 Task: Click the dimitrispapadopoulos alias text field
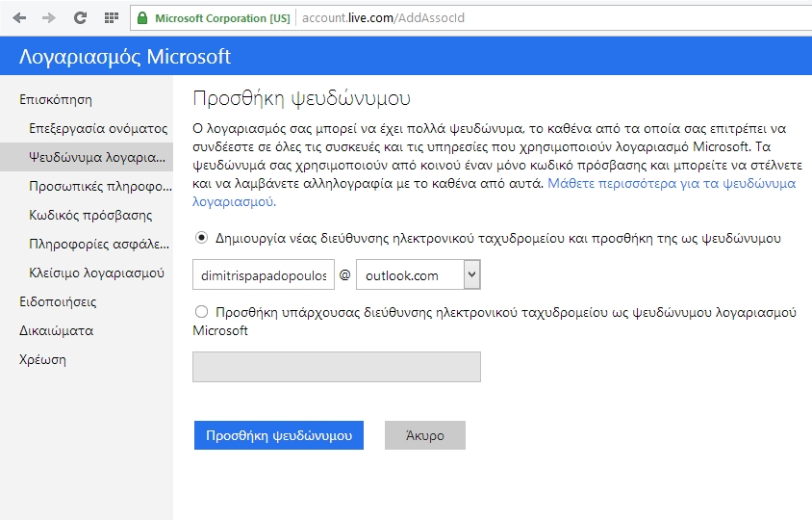[x=264, y=274]
